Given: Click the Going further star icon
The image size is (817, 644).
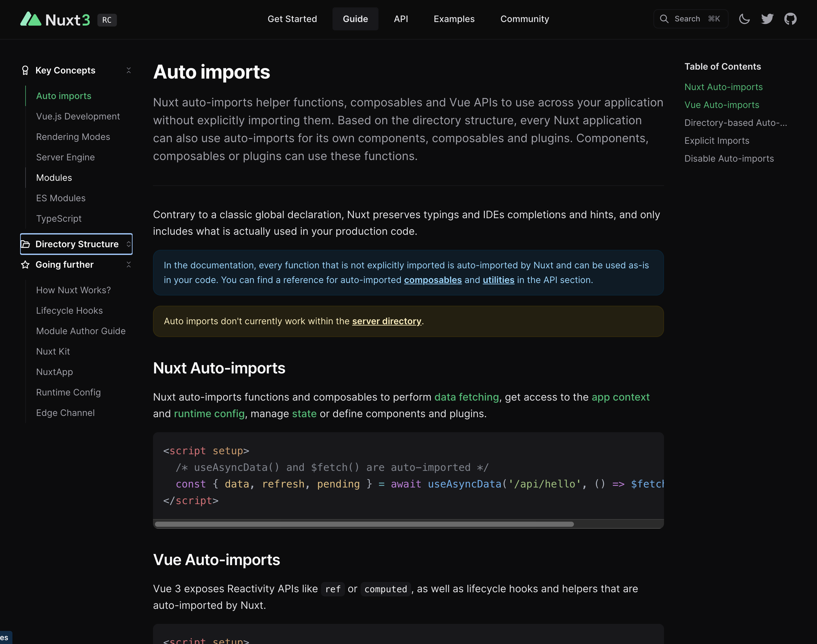Looking at the screenshot, I should (x=25, y=265).
